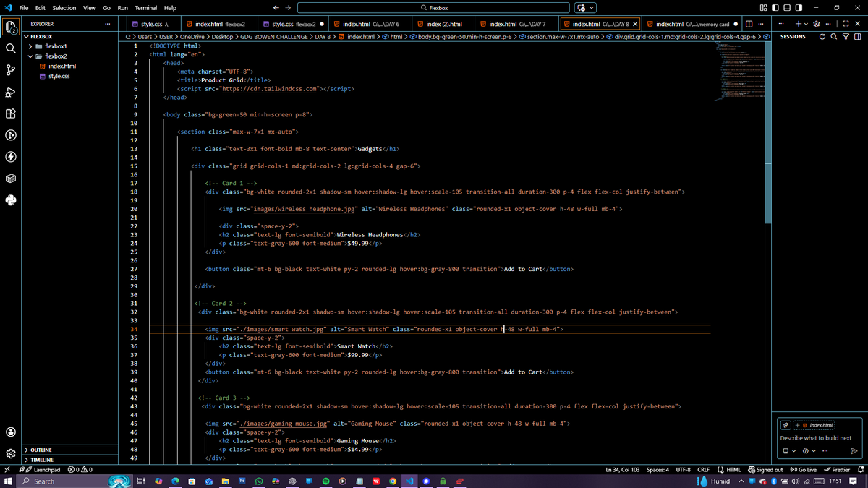Expand the flexbox1 folder

pyautogui.click(x=56, y=46)
